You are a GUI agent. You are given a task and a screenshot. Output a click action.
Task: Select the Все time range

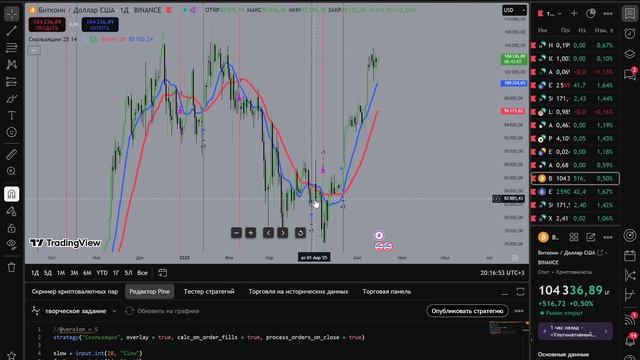coord(142,273)
